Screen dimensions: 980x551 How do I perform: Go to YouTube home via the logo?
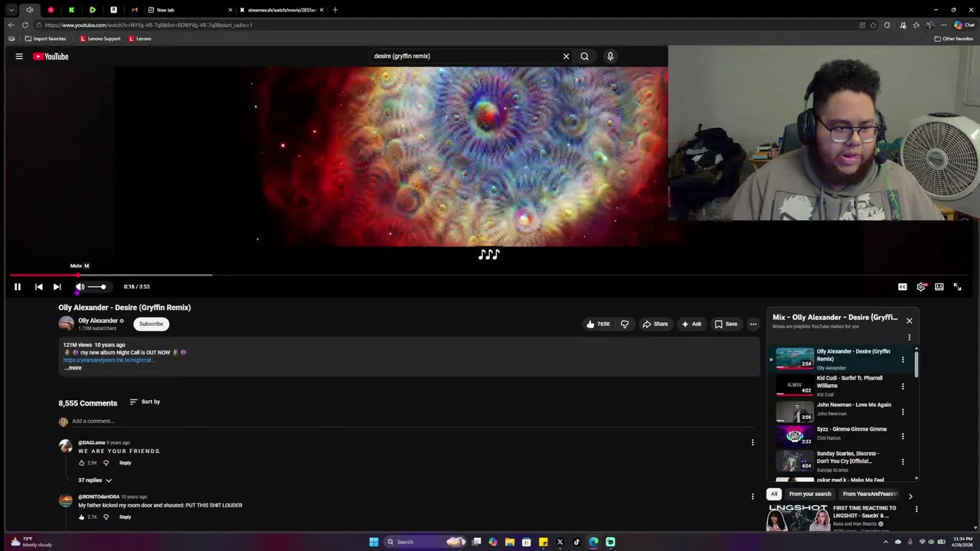[51, 56]
